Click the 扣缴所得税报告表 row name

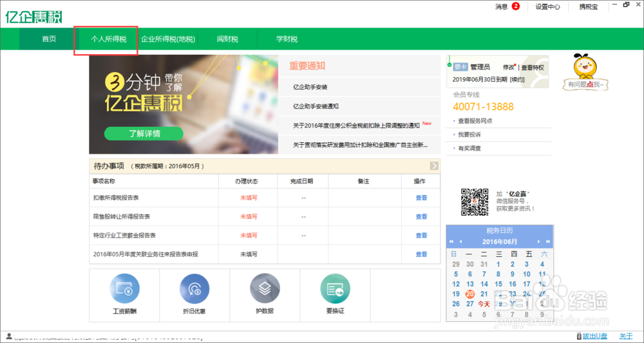(116, 198)
